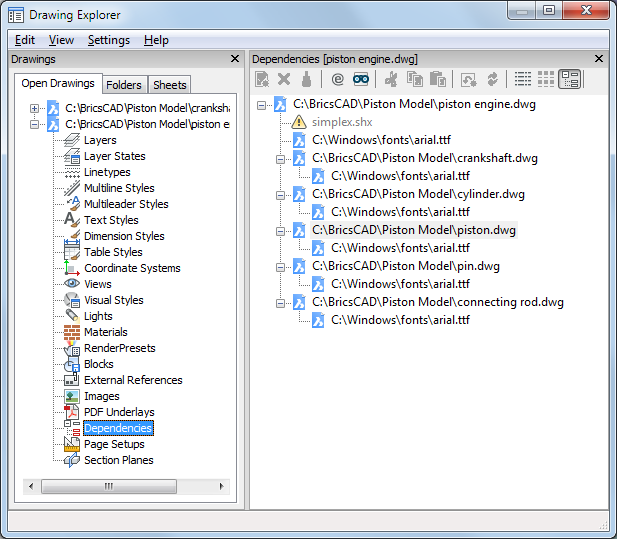Collapse the piston engine.dwg dependency root
The height and width of the screenshot is (539, 617).
click(261, 105)
